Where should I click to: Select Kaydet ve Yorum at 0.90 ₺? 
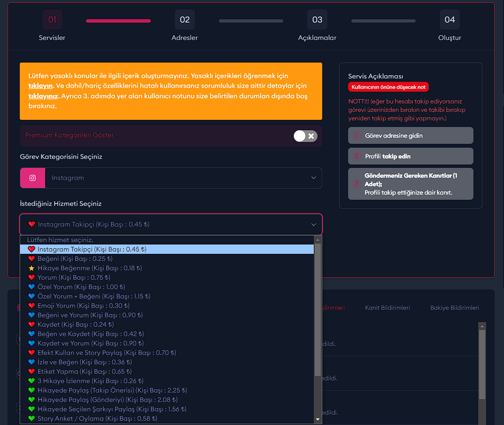167,343
